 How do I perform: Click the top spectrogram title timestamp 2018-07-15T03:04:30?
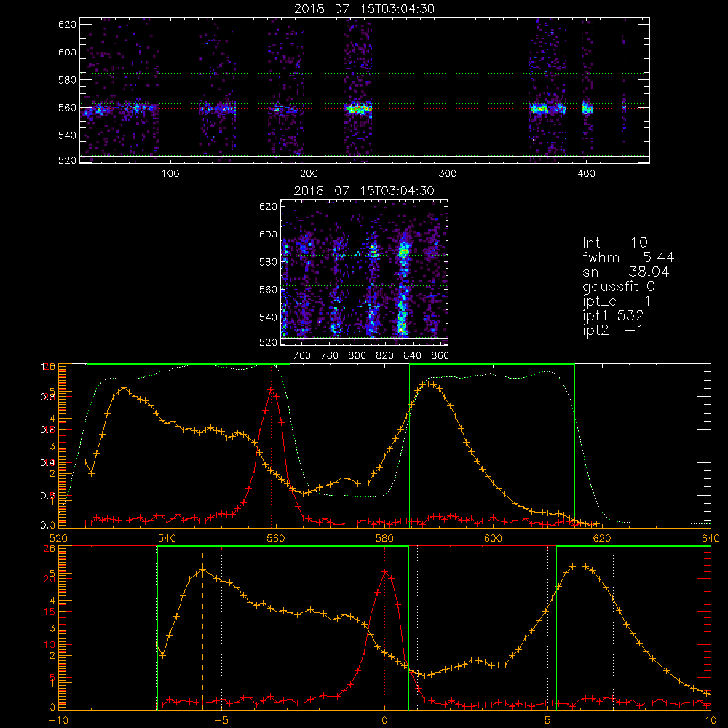point(364,9)
